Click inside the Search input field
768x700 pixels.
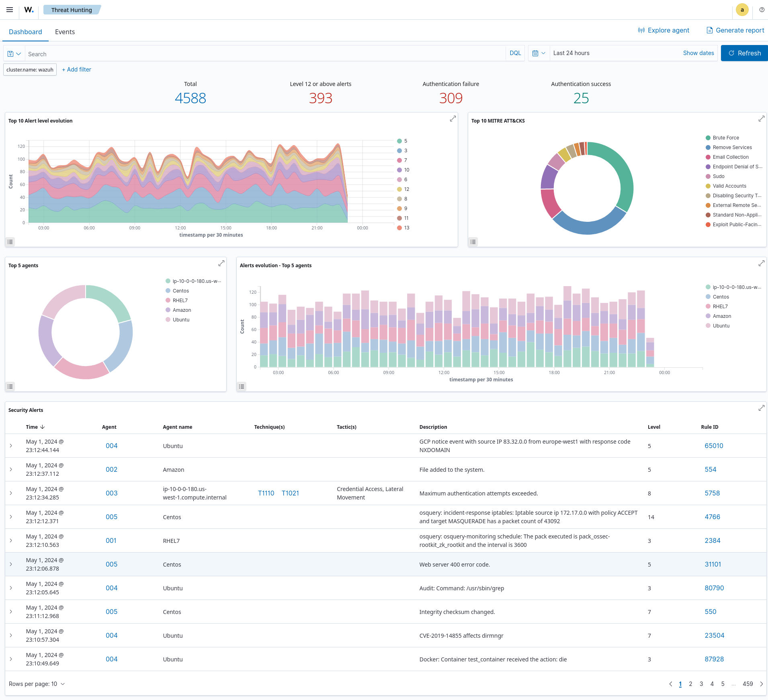pos(161,53)
